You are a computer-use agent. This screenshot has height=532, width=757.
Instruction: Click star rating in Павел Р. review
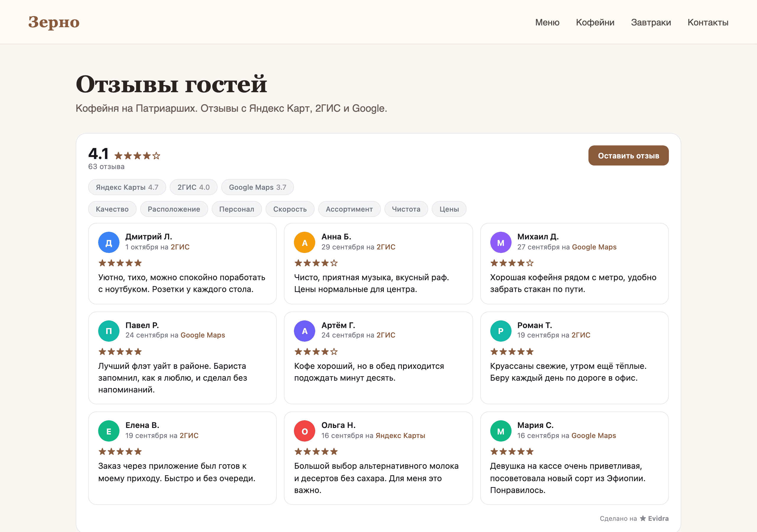(120, 352)
